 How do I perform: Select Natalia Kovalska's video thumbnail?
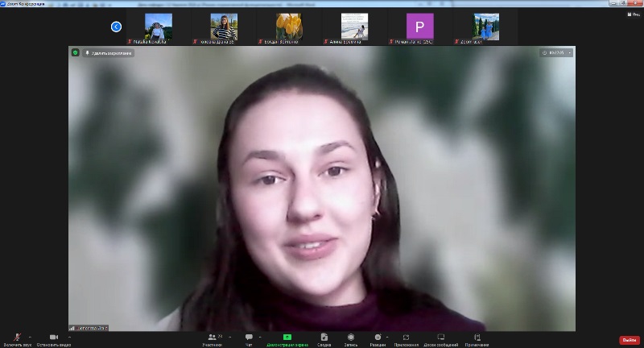pyautogui.click(x=158, y=27)
